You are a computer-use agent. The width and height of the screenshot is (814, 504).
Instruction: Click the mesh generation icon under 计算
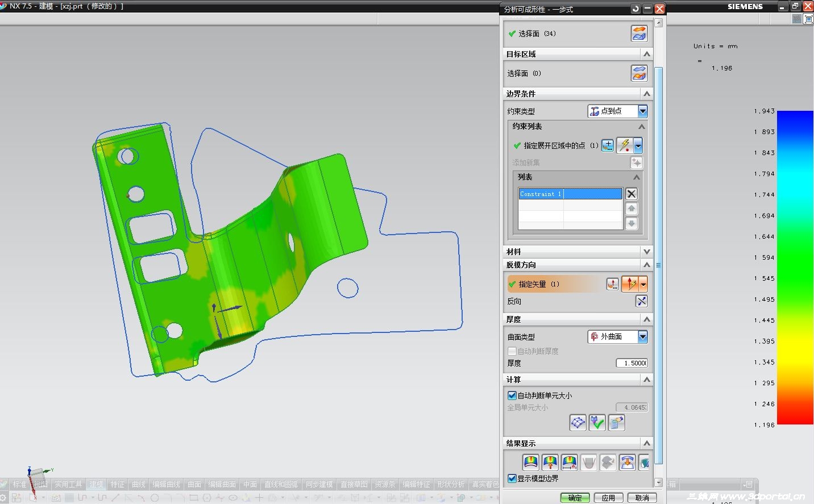coord(578,423)
